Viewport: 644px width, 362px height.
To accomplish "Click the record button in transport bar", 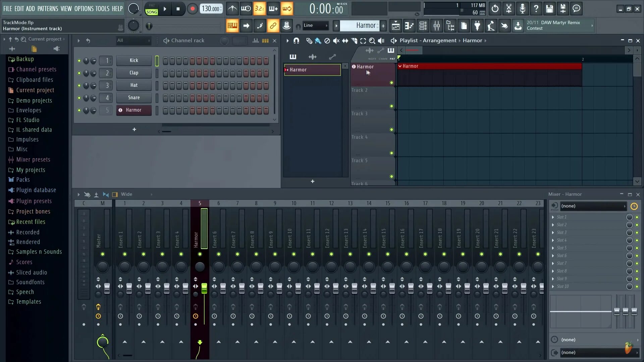I will (x=193, y=9).
